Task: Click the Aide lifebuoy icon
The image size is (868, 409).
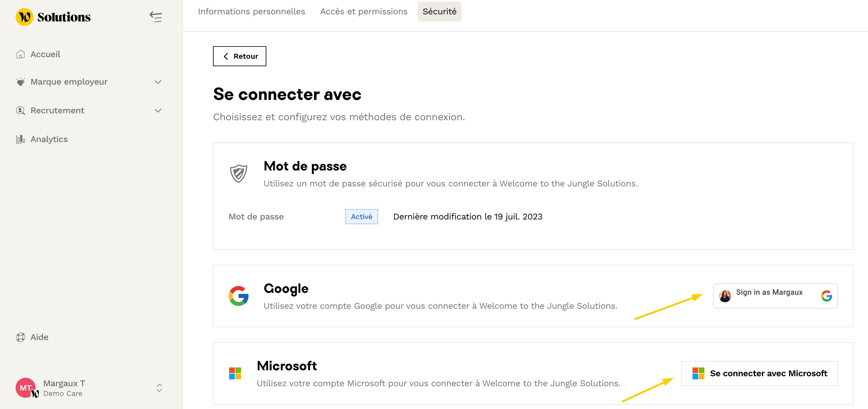Action: [21, 337]
